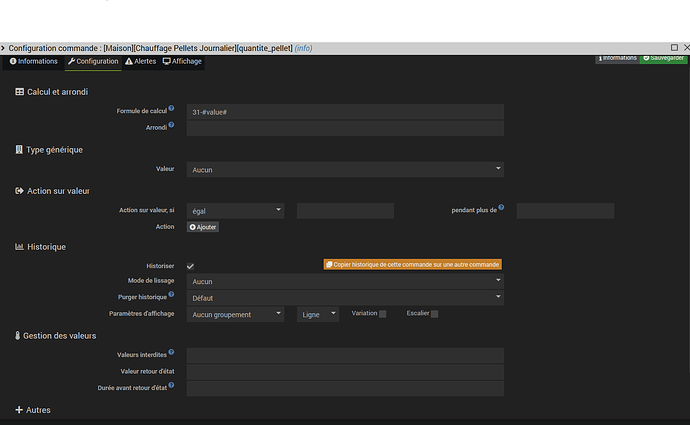
Task: Click the Autres section heading
Action: pos(38,410)
